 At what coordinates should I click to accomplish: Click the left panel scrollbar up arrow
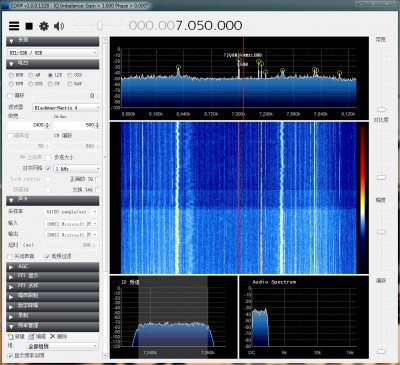click(105, 40)
